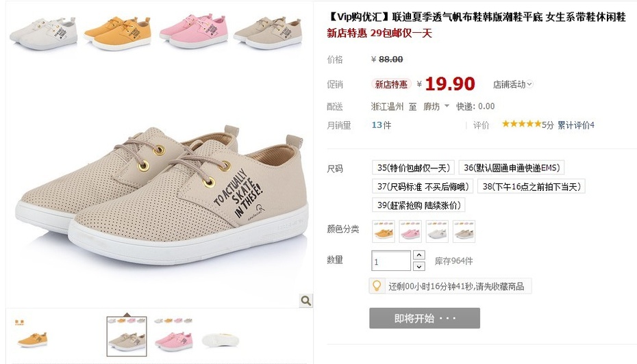Choose size 38(下午16点之前拍下当天)
This screenshot has width=637, height=364.
[532, 186]
